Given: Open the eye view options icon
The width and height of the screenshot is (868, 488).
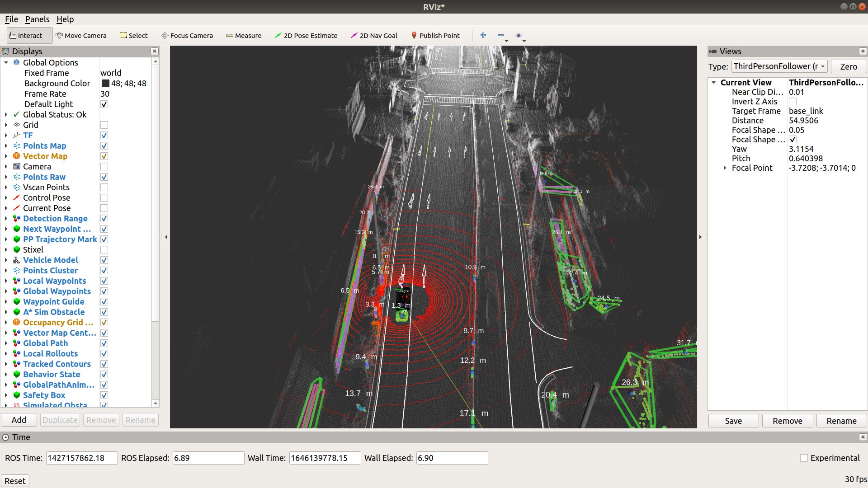Looking at the screenshot, I should [x=519, y=35].
